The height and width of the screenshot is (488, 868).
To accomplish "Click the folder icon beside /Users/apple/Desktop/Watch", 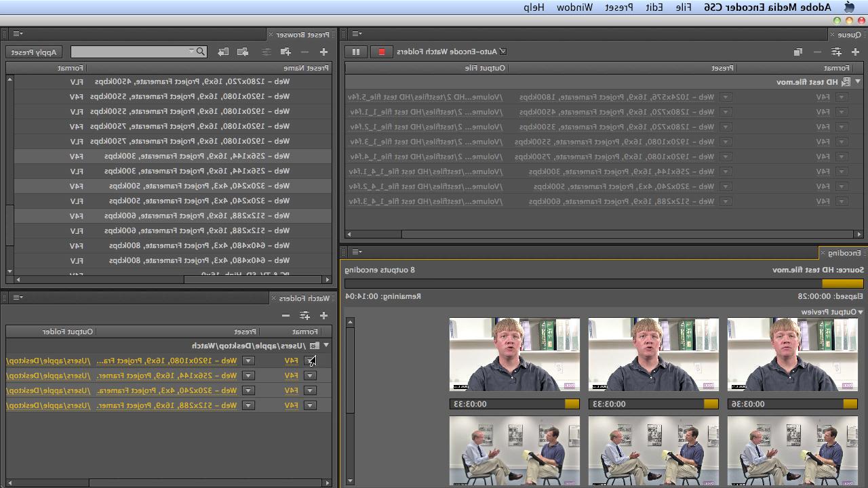I will pos(313,346).
